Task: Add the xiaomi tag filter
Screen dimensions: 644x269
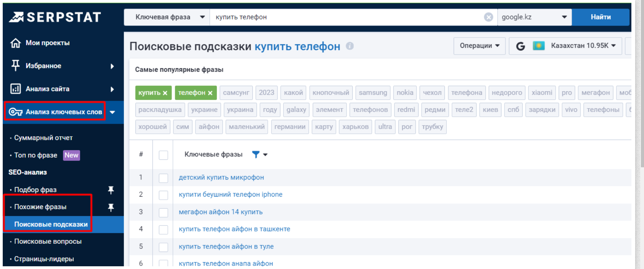Action: coord(542,93)
